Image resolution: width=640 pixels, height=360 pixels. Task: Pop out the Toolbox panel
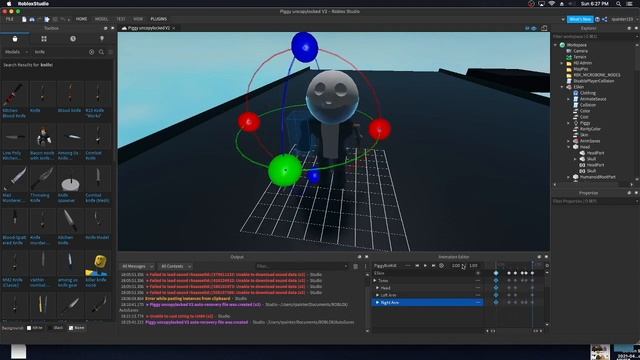tap(105, 28)
